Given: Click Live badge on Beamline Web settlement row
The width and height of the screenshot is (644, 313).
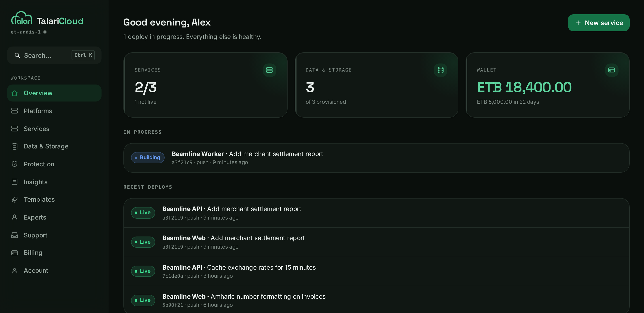Looking at the screenshot, I should click(143, 242).
